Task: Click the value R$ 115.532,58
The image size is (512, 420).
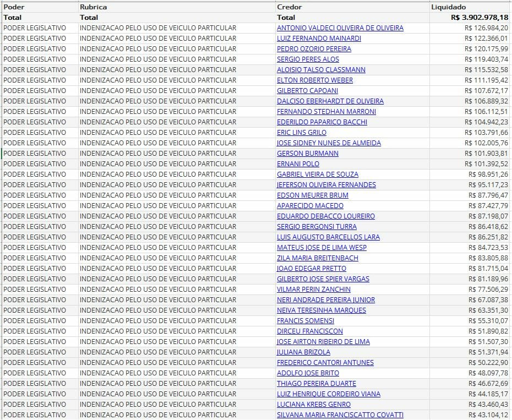Action: pos(486,70)
